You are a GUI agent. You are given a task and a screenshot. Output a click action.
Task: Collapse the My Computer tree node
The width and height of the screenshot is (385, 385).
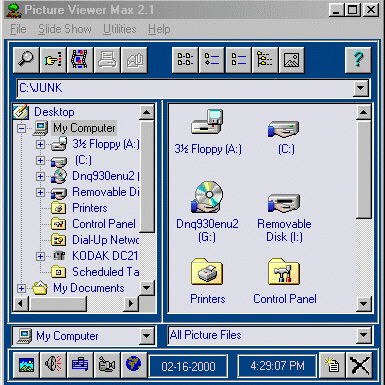(x=21, y=128)
